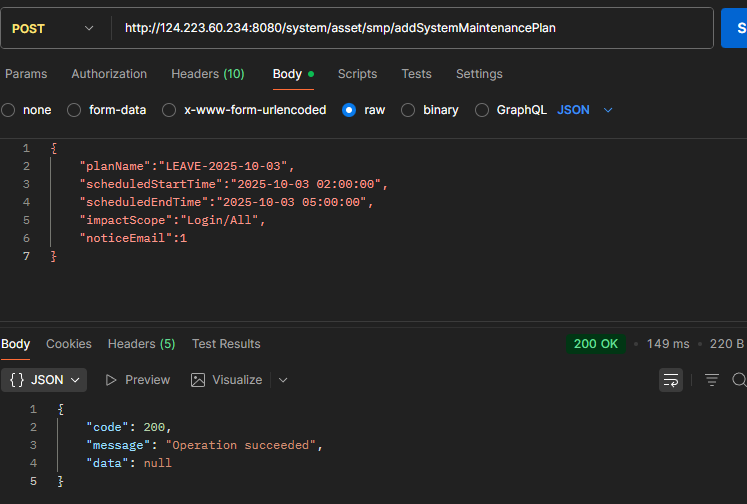The image size is (747, 504).
Task: Open the Test Results response tab
Action: tap(226, 344)
